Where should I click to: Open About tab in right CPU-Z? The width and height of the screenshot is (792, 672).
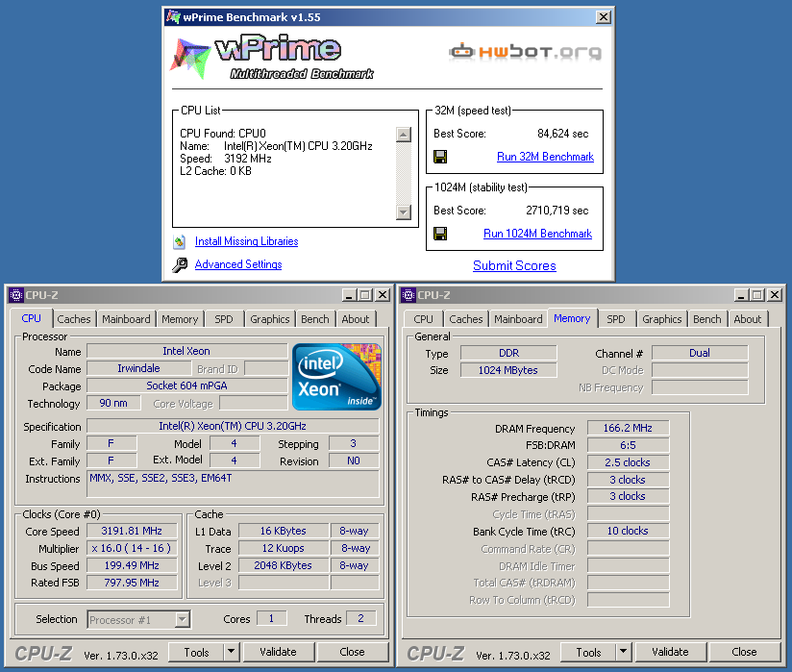tap(747, 319)
